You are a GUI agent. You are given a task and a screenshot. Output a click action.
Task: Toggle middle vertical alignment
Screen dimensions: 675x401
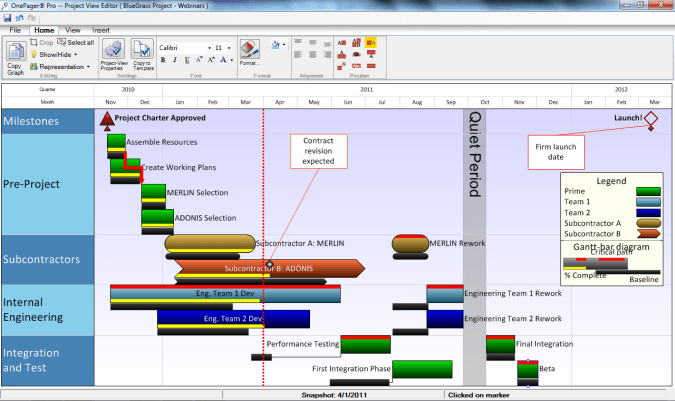point(313,42)
